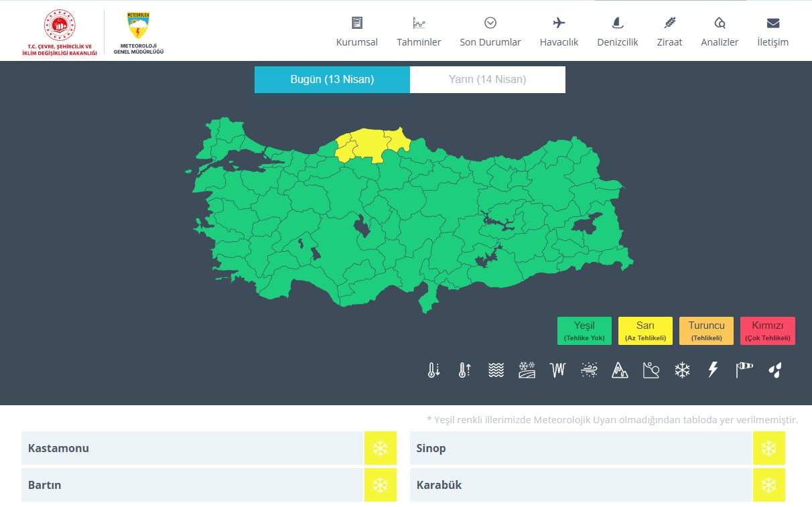Click the rain drops warning icon

pos(775,370)
